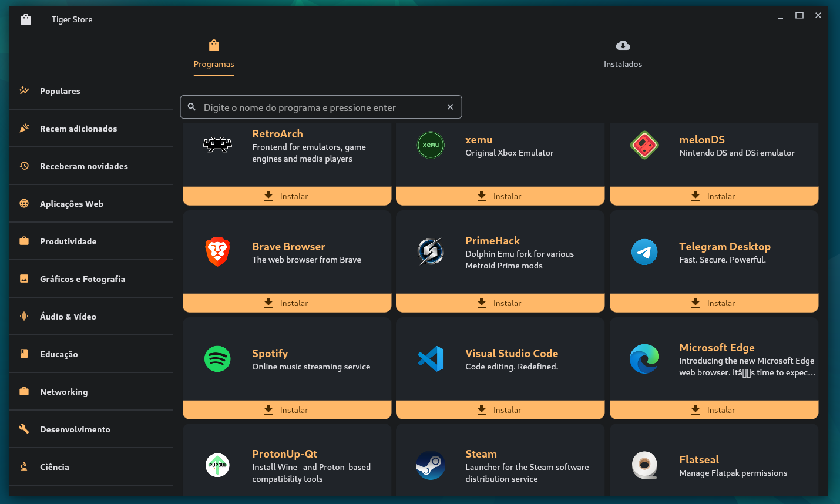Select the Aplicações Web category

tap(91, 204)
